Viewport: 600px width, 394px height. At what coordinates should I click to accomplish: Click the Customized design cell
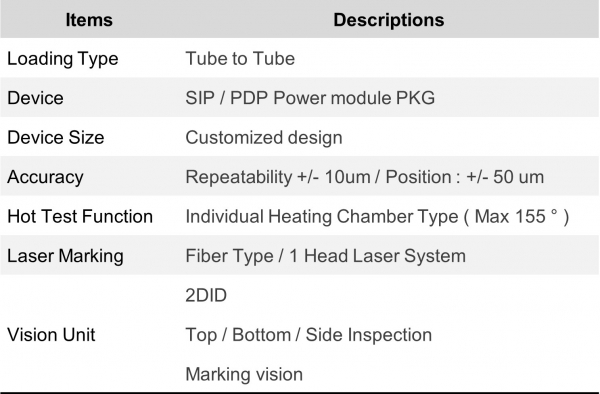(264, 138)
